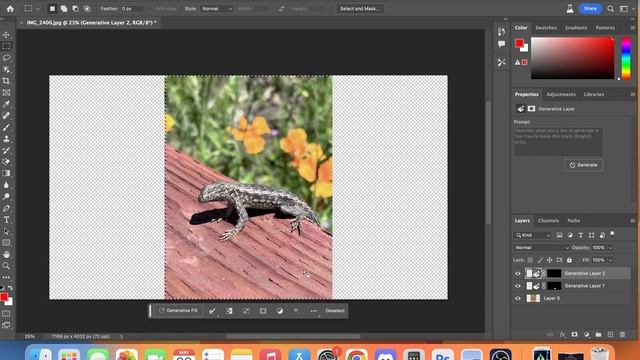The width and height of the screenshot is (640, 360).
Task: Click invert selection icon in contextual taskbar
Action: pos(229,311)
